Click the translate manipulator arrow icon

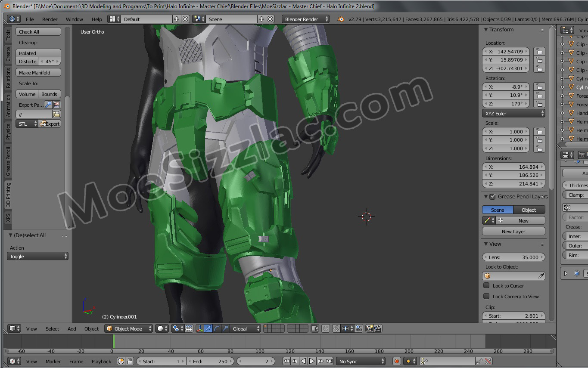[208, 329]
